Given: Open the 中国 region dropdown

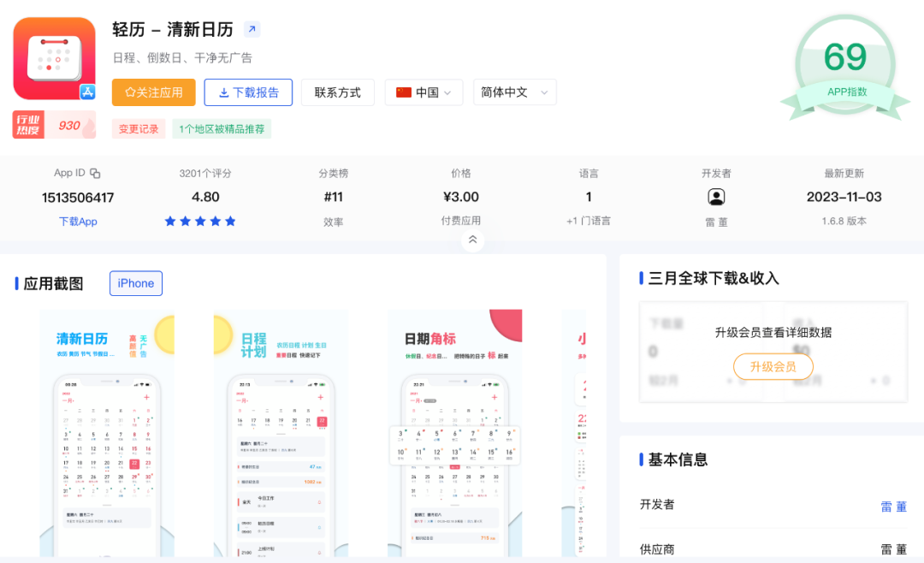Looking at the screenshot, I should coord(423,92).
